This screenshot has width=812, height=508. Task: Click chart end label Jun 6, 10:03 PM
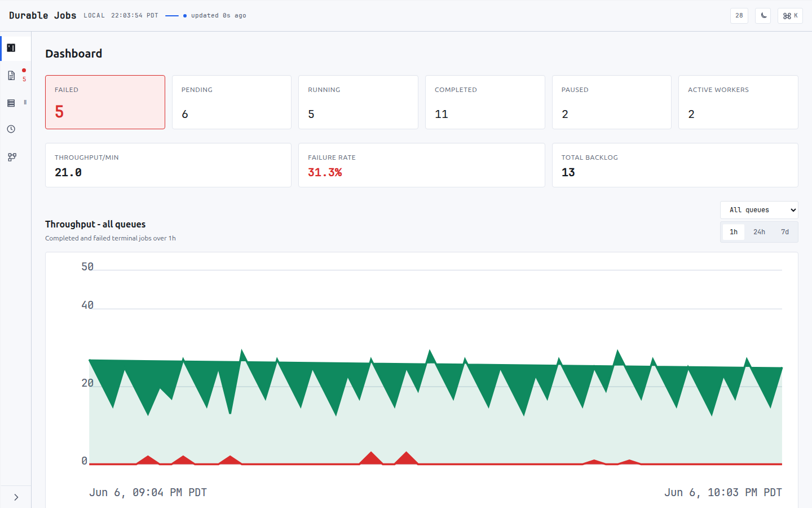click(x=723, y=492)
